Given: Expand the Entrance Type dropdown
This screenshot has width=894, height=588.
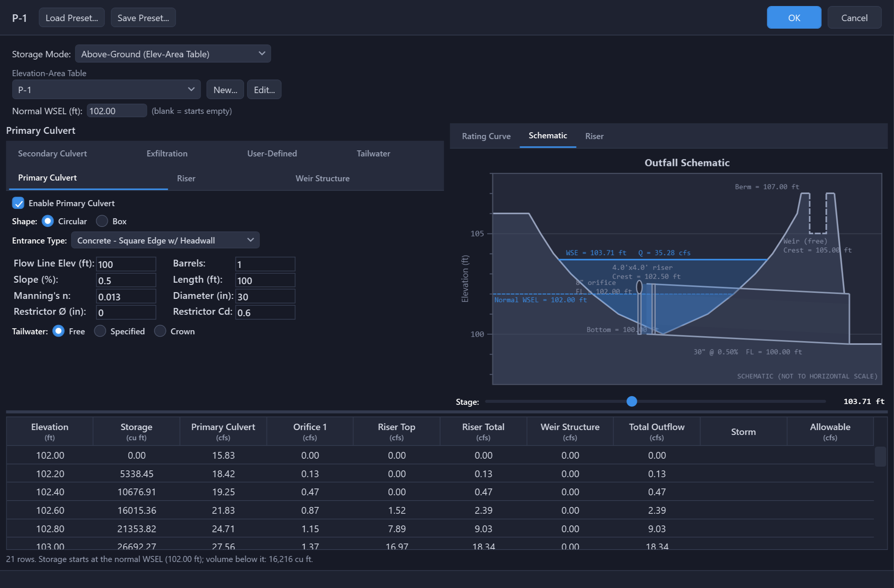Looking at the screenshot, I should click(x=165, y=240).
